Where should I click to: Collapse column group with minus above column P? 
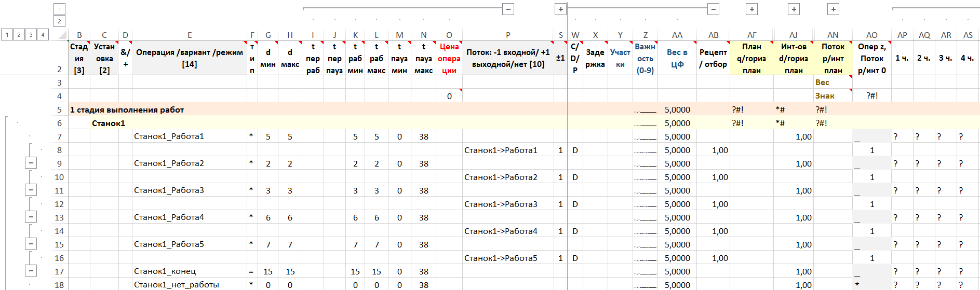coord(508,9)
